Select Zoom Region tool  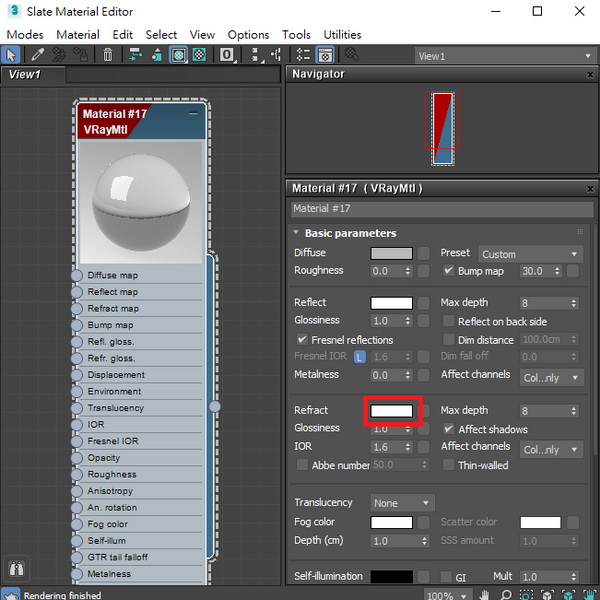[x=527, y=595]
